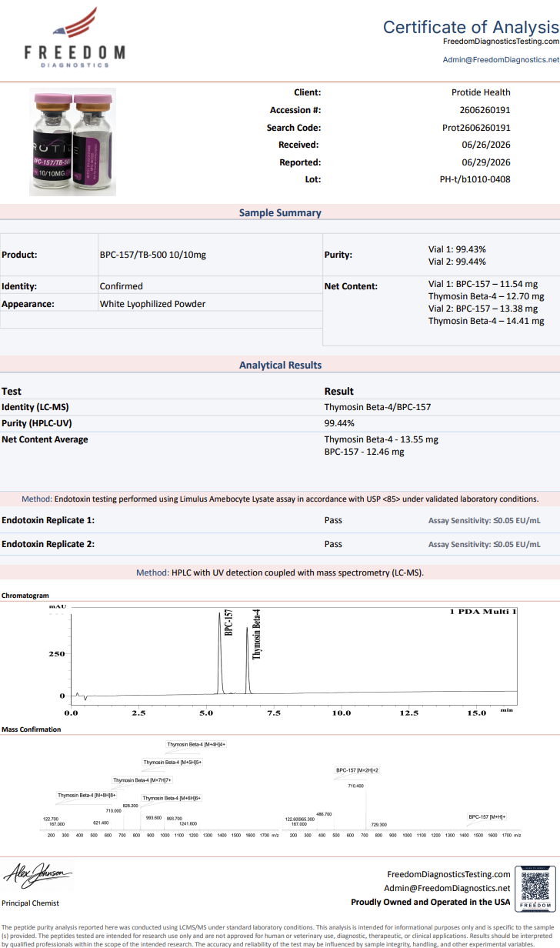Select client name 'Protide Health'
560x948 pixels.
[481, 92]
